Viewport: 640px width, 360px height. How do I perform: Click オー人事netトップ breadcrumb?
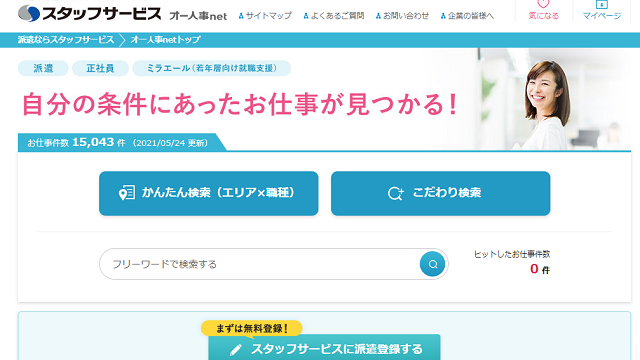[165, 40]
